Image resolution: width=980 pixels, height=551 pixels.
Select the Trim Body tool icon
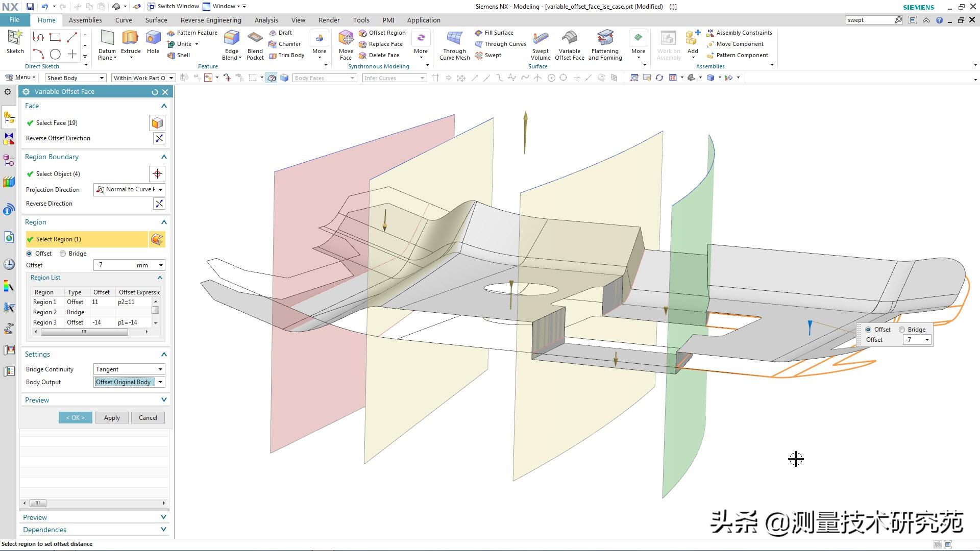273,55
